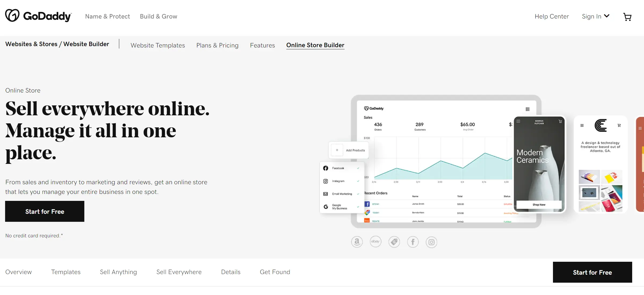Click the eBay marketplace icon
This screenshot has width=644, height=295.
(x=375, y=242)
